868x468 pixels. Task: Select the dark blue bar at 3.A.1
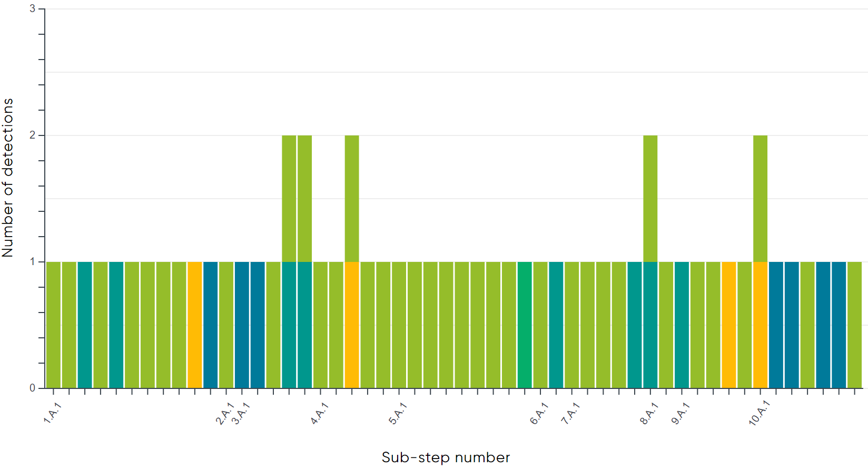[x=242, y=325]
